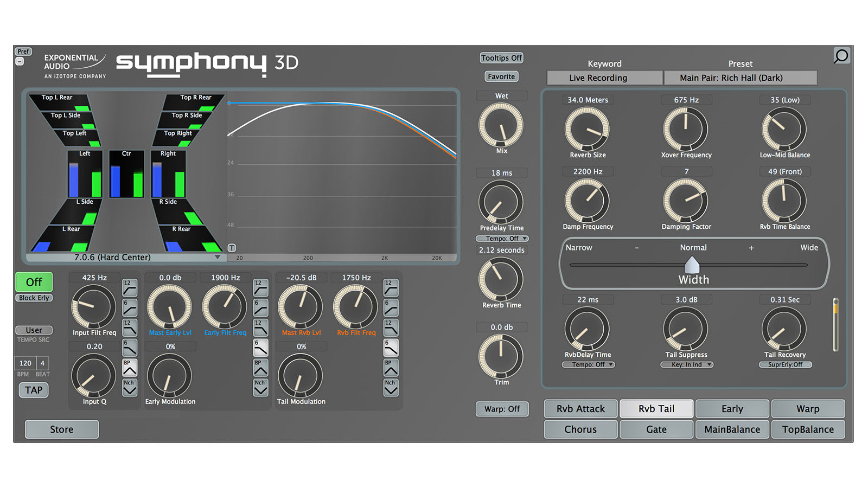Switch to the Chorus tab
The height and width of the screenshot is (488, 868).
point(580,429)
